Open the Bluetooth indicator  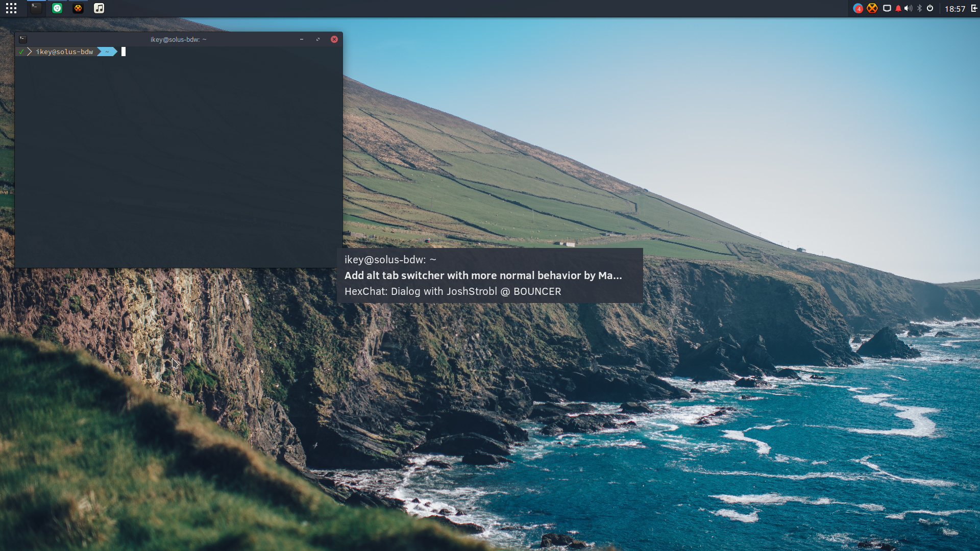(920, 8)
